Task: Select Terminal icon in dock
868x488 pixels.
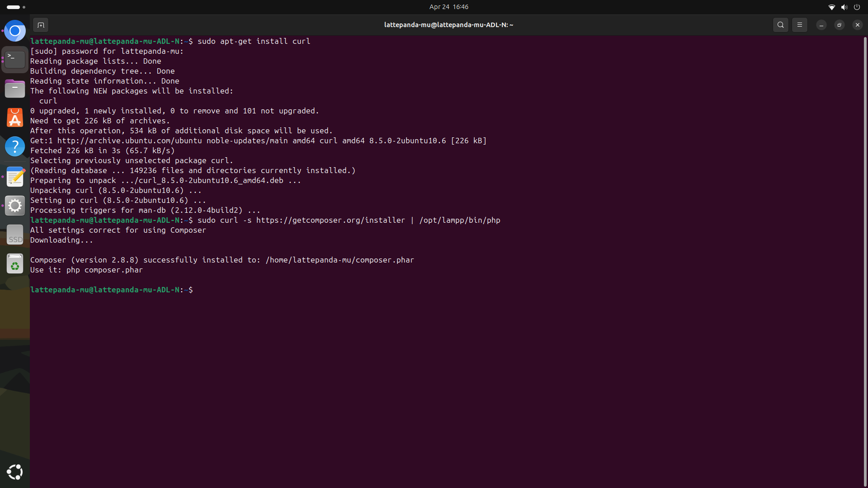Action: click(x=15, y=60)
